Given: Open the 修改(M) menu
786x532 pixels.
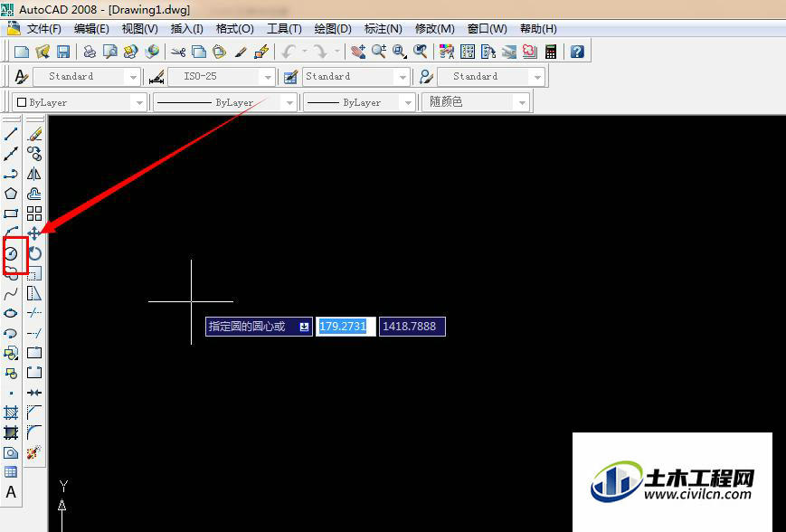Looking at the screenshot, I should tap(434, 29).
